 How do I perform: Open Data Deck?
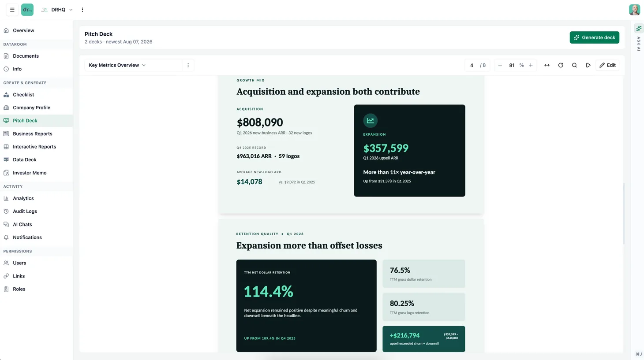[x=24, y=160]
